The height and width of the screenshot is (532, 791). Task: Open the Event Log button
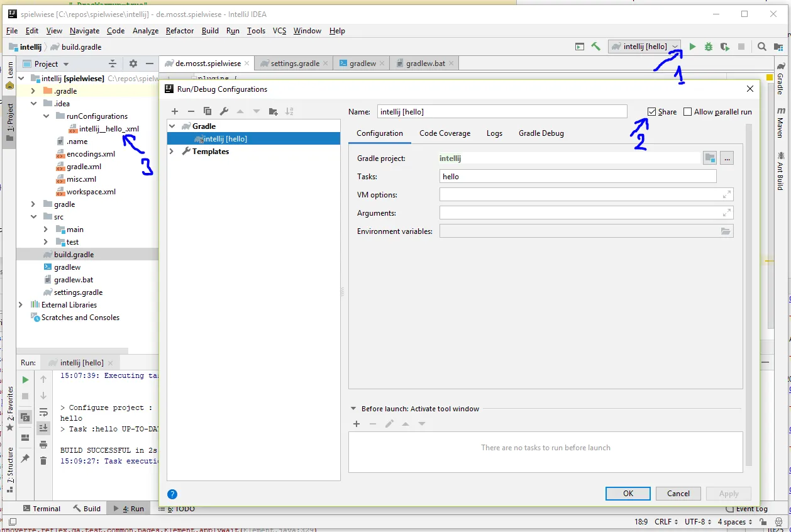(747, 509)
